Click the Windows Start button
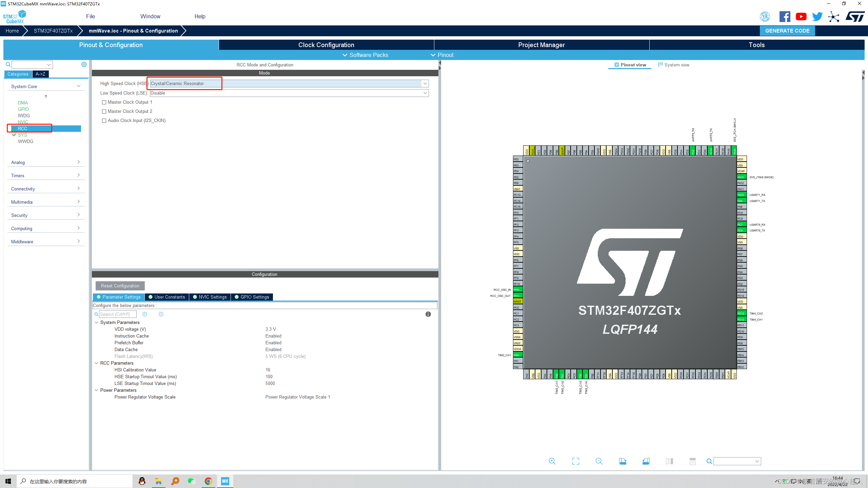868x488 pixels. [8, 481]
